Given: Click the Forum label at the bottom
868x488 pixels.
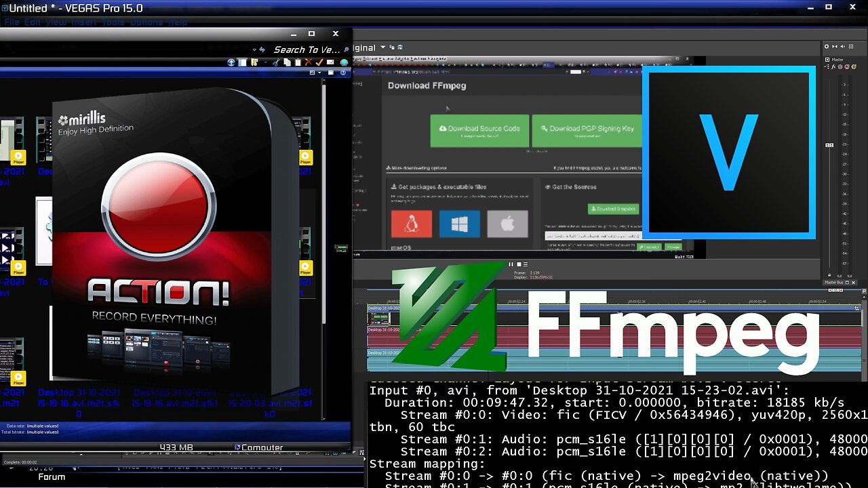Looking at the screenshot, I should pyautogui.click(x=52, y=476).
